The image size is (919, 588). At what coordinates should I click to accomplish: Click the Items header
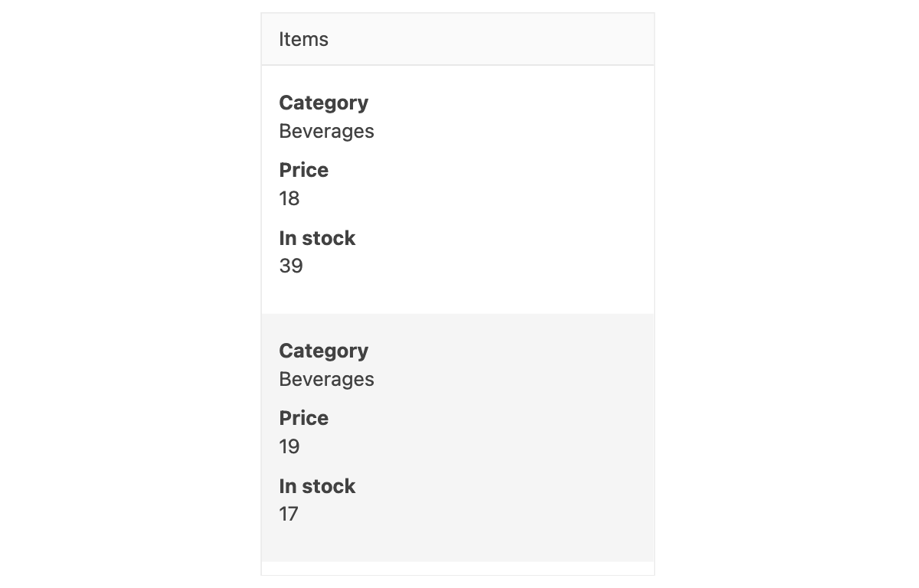point(303,39)
